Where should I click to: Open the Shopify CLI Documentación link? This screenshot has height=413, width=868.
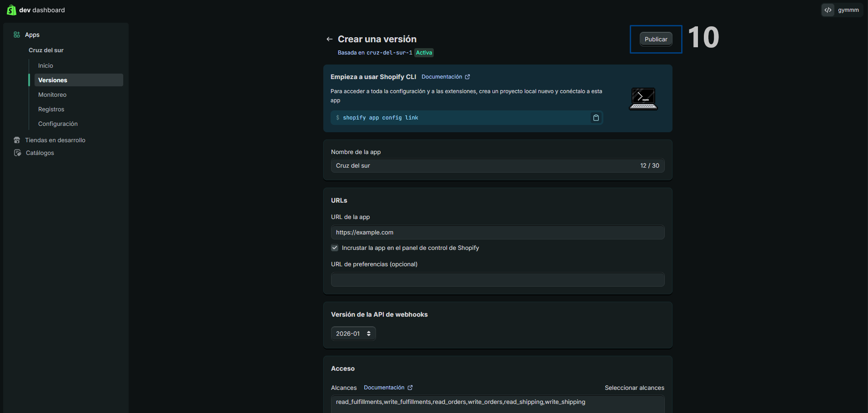pos(445,77)
